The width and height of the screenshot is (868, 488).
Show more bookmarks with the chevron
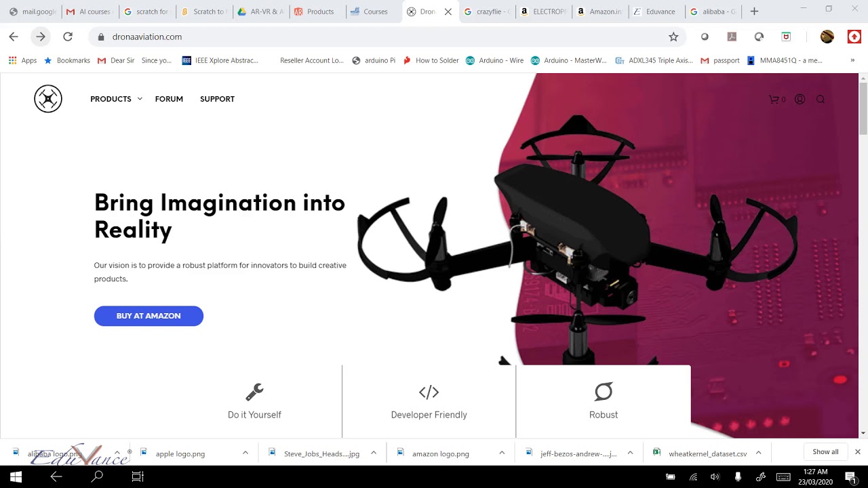tap(852, 60)
